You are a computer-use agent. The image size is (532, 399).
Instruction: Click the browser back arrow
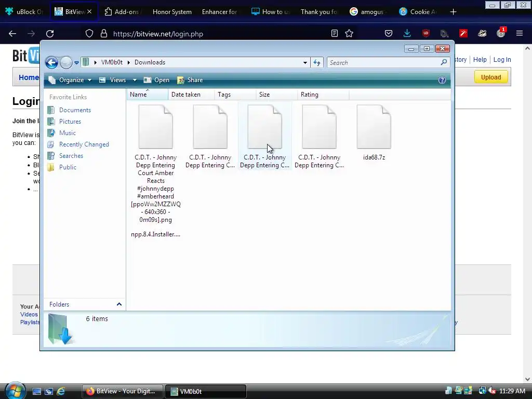[12, 34]
